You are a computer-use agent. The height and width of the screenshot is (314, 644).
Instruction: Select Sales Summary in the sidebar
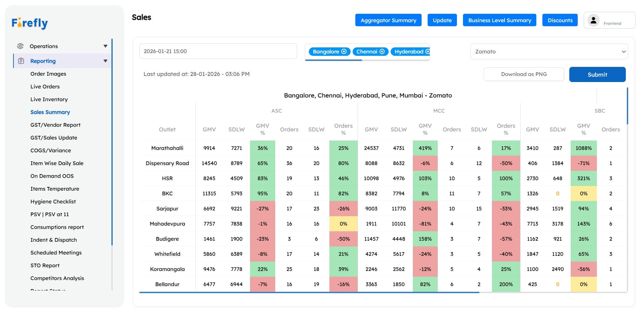pyautogui.click(x=50, y=112)
